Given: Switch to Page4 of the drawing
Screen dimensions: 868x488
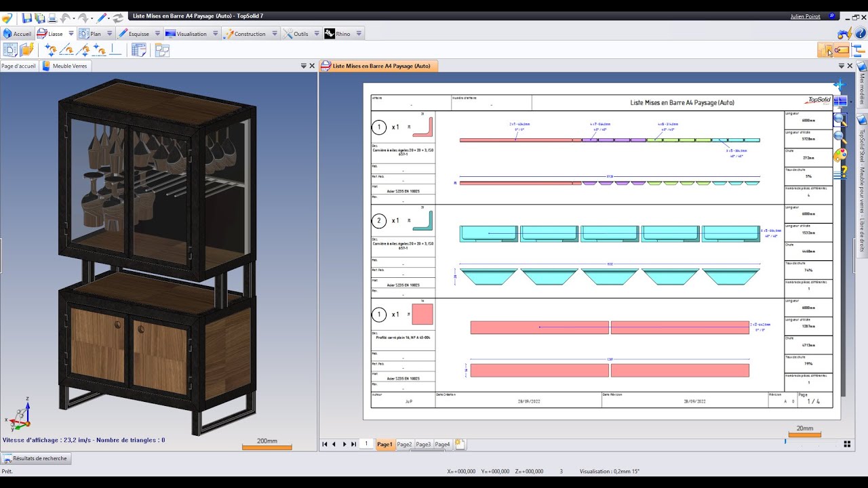Looking at the screenshot, I should click(x=442, y=444).
